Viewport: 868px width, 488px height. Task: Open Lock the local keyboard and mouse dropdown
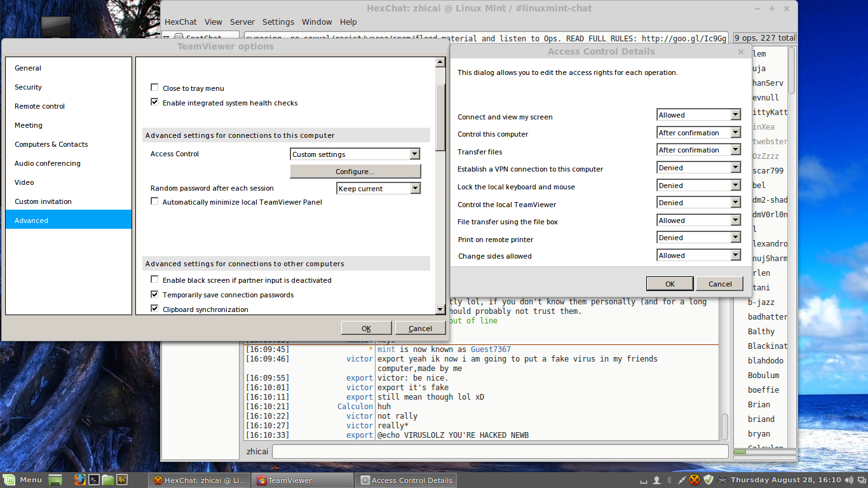(x=699, y=186)
